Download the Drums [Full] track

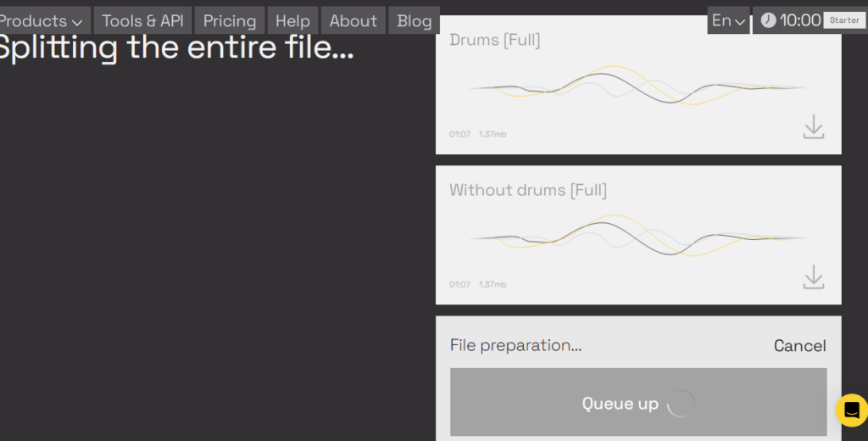[813, 127]
